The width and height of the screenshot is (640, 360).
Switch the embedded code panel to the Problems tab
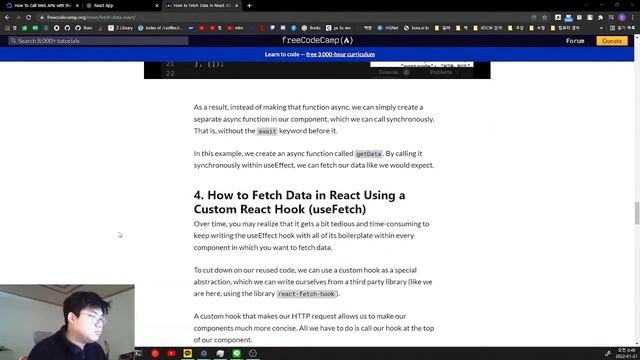point(441,72)
